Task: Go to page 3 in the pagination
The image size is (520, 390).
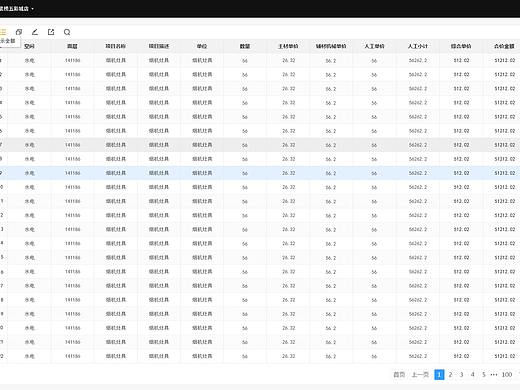Action: point(462,375)
